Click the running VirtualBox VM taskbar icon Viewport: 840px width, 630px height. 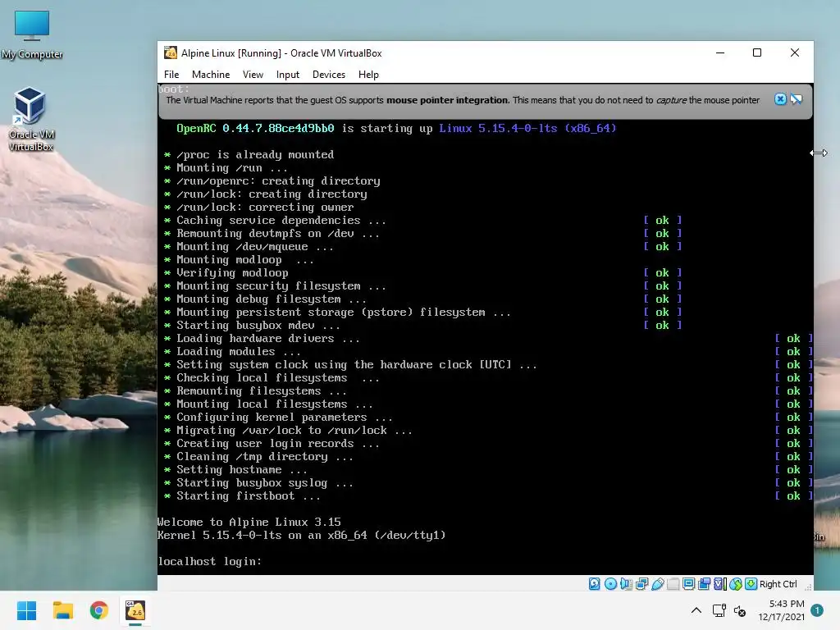click(x=135, y=610)
